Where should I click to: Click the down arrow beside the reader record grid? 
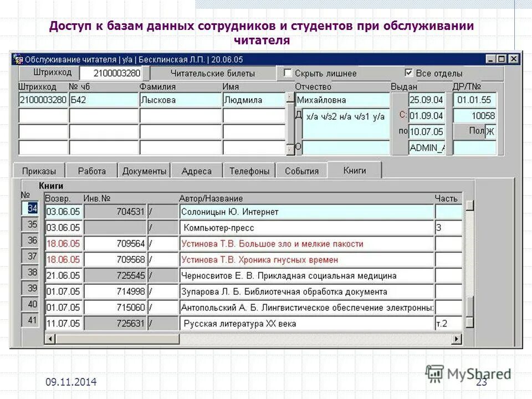(x=289, y=149)
